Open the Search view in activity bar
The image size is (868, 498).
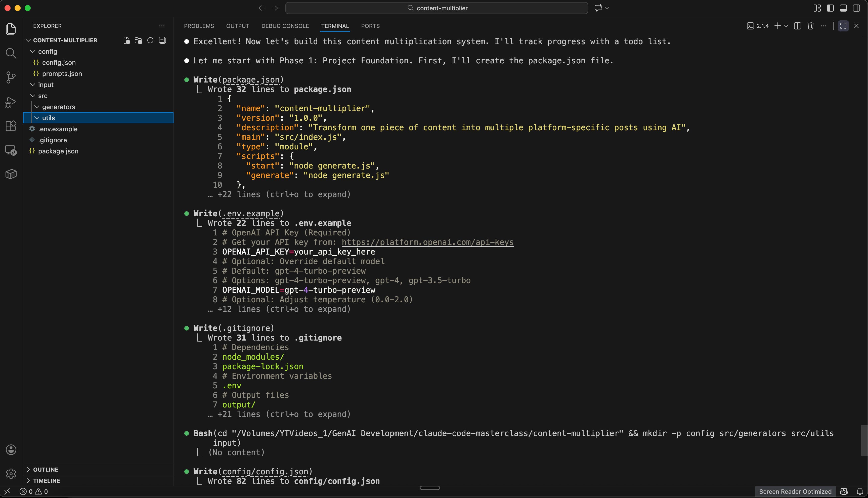click(11, 53)
